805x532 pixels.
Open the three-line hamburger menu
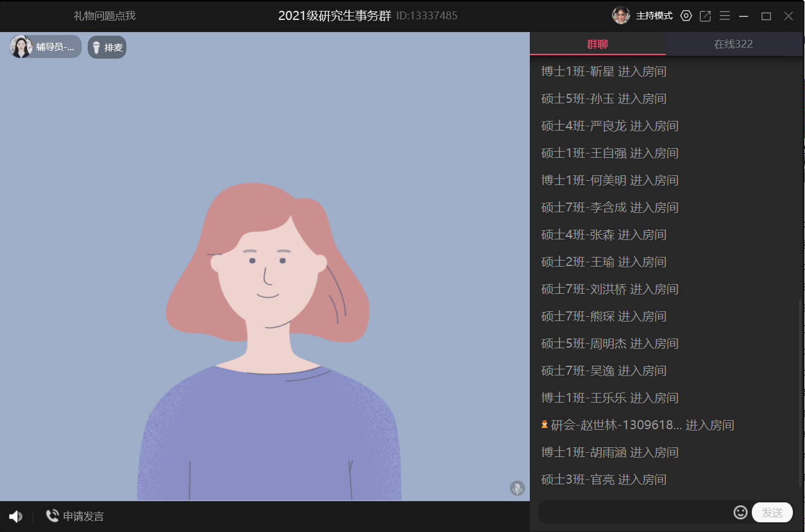point(725,16)
